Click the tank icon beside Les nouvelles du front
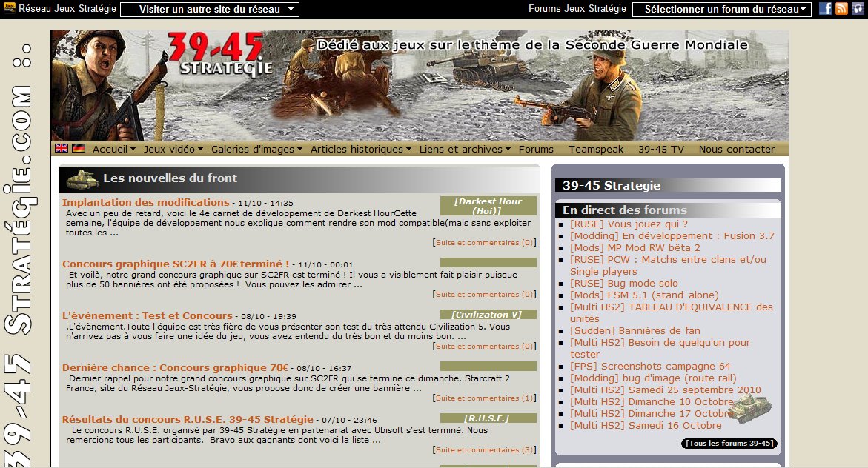868x468 pixels. (x=82, y=179)
